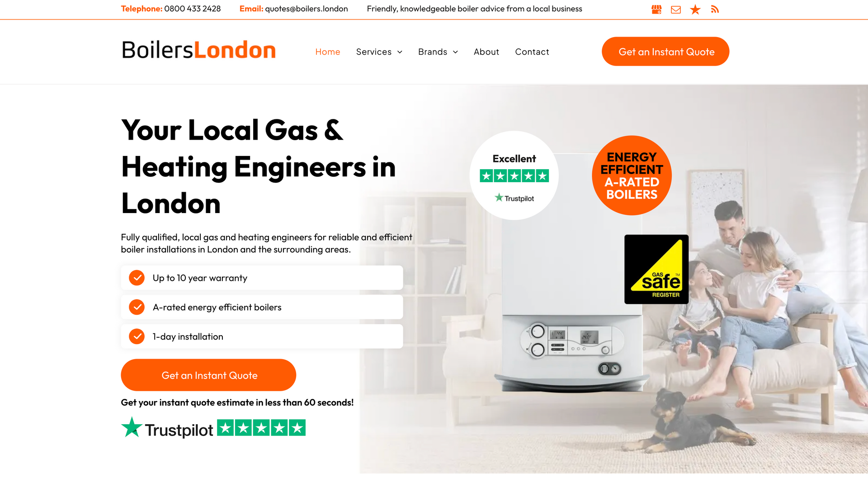Image resolution: width=868 pixels, height=478 pixels.
Task: Click the BoilersLondon logo
Action: click(x=198, y=50)
